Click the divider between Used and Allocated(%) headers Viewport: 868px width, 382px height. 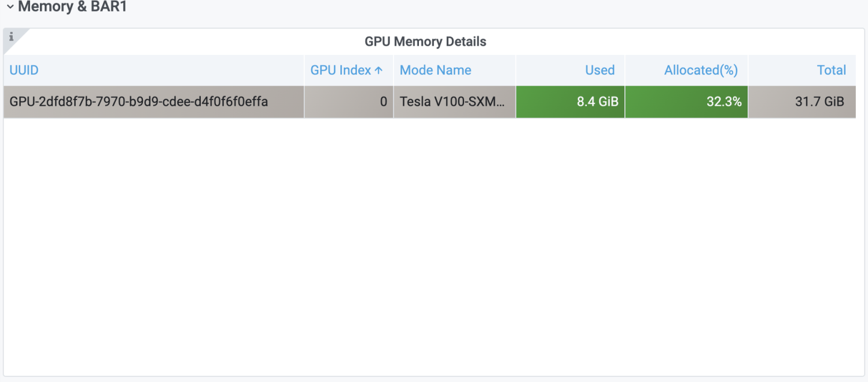pyautogui.click(x=625, y=70)
